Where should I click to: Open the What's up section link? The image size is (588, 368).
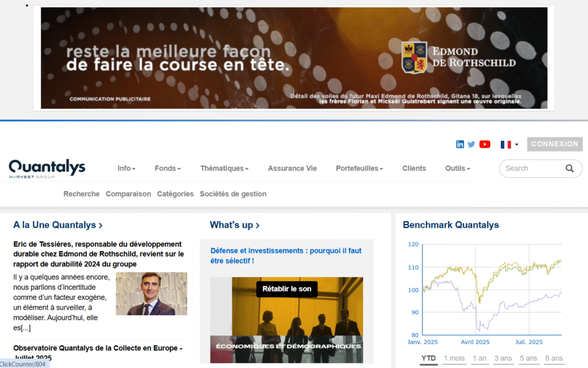[x=234, y=225]
